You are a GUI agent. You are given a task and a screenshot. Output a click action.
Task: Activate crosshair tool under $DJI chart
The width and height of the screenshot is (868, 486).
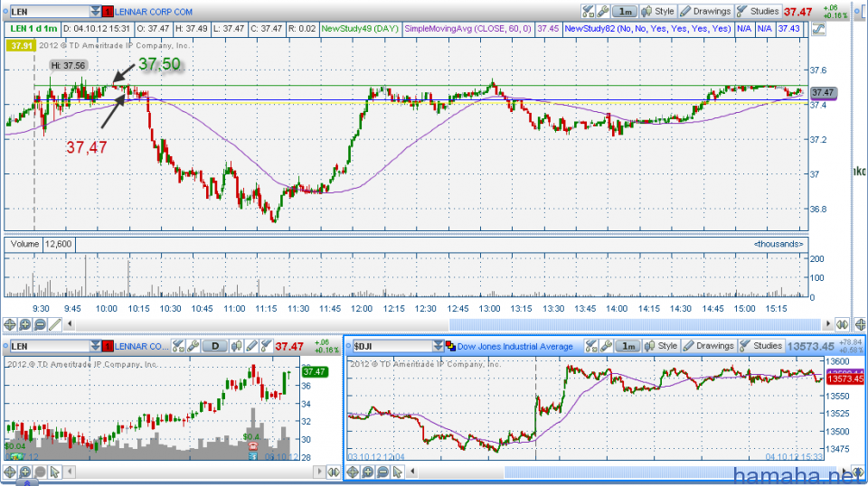pyautogui.click(x=353, y=472)
